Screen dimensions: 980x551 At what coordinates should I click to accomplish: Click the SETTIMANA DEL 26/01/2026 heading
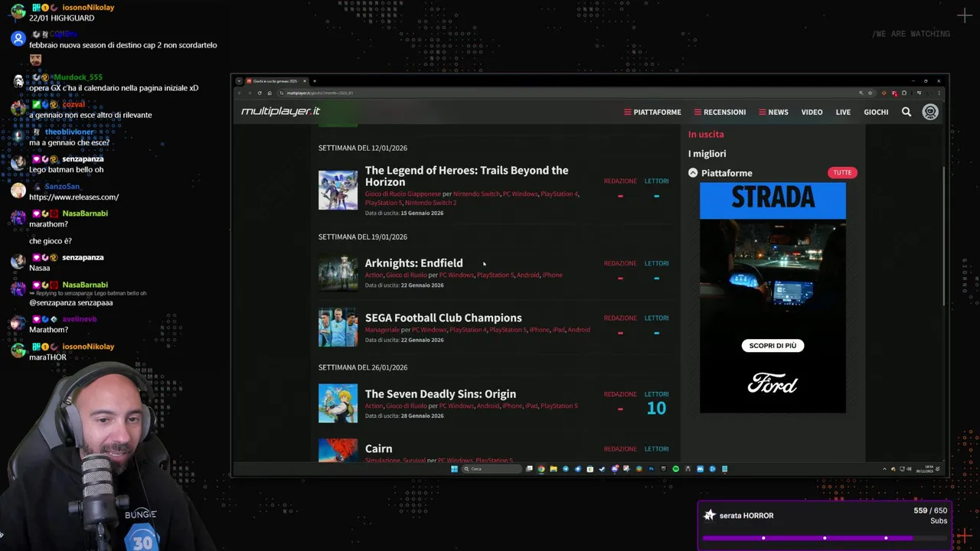click(363, 367)
